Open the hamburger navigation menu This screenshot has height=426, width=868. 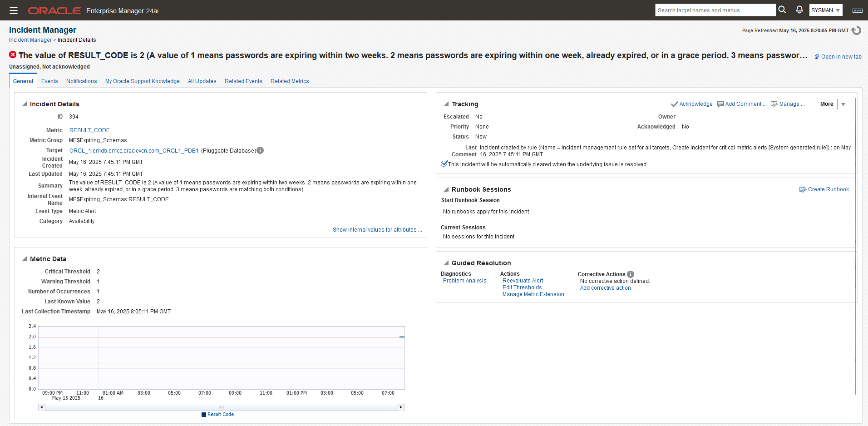(14, 10)
